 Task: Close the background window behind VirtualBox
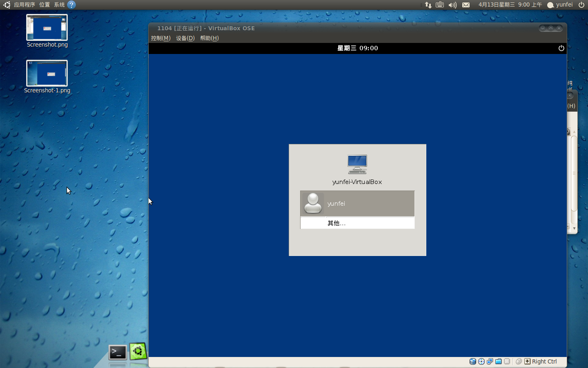[x=570, y=96]
